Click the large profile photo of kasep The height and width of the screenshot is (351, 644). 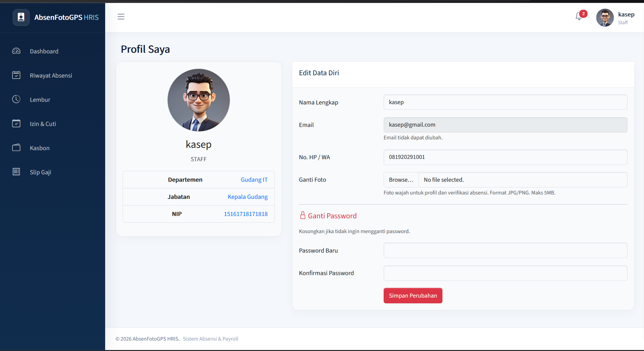199,100
